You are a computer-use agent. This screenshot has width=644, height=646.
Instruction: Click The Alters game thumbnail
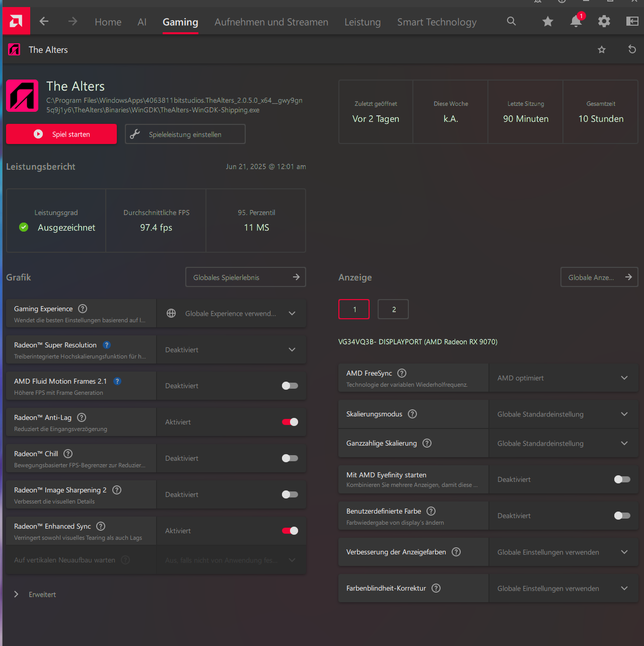[22, 96]
